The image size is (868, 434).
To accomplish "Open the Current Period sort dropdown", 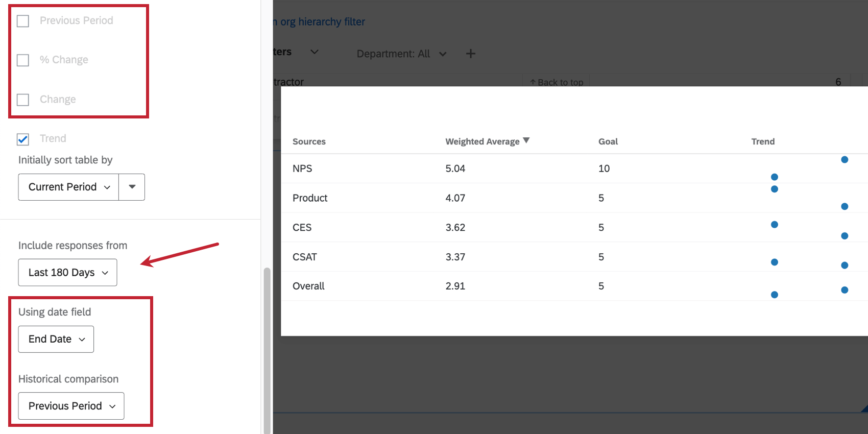I will coord(69,187).
